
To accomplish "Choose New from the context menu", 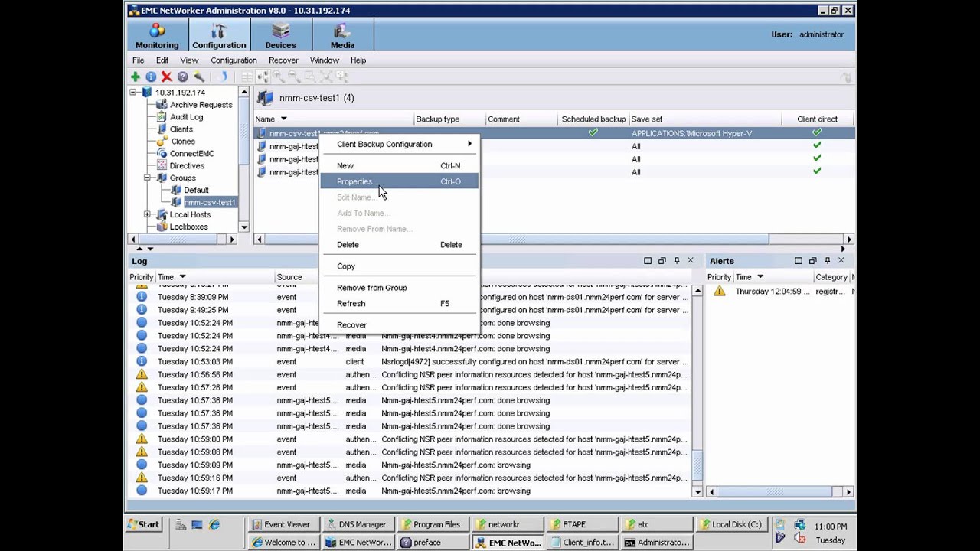I will pyautogui.click(x=400, y=166).
